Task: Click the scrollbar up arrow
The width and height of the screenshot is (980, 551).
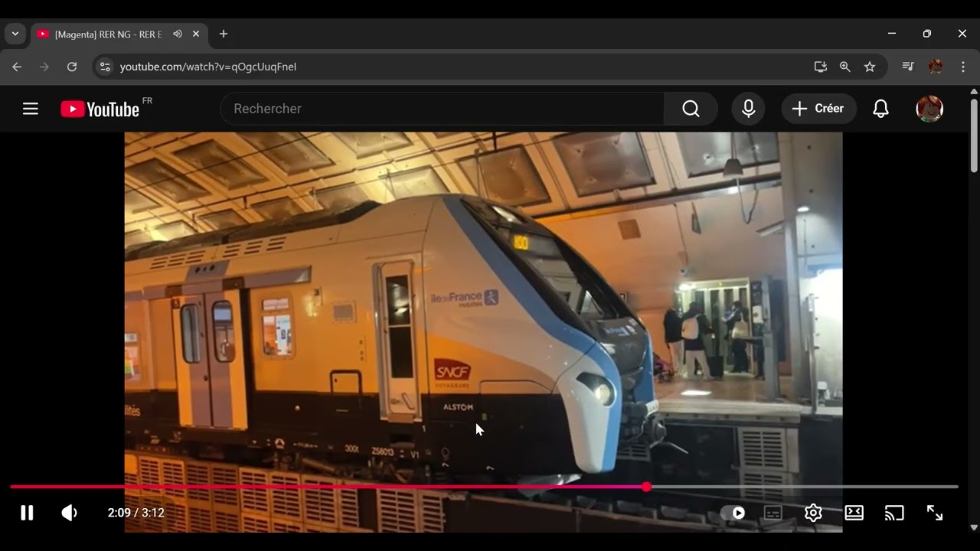Action: pos(974,92)
